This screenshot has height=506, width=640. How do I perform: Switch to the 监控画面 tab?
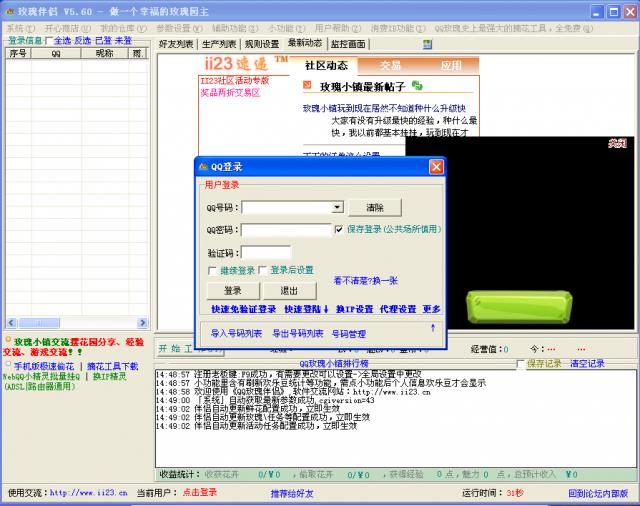pos(348,44)
